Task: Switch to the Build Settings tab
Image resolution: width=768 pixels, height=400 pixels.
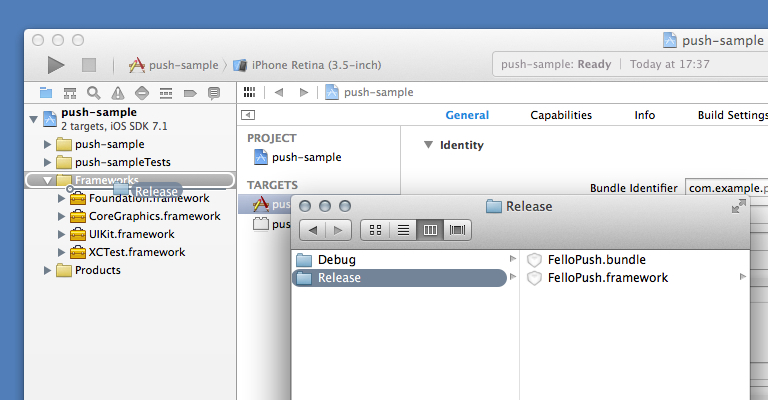Action: 733,115
